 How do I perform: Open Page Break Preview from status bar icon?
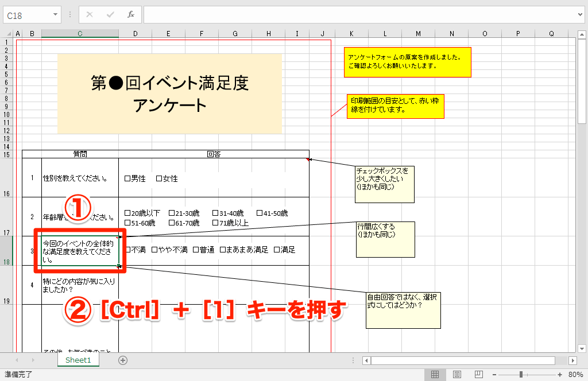pos(479,374)
